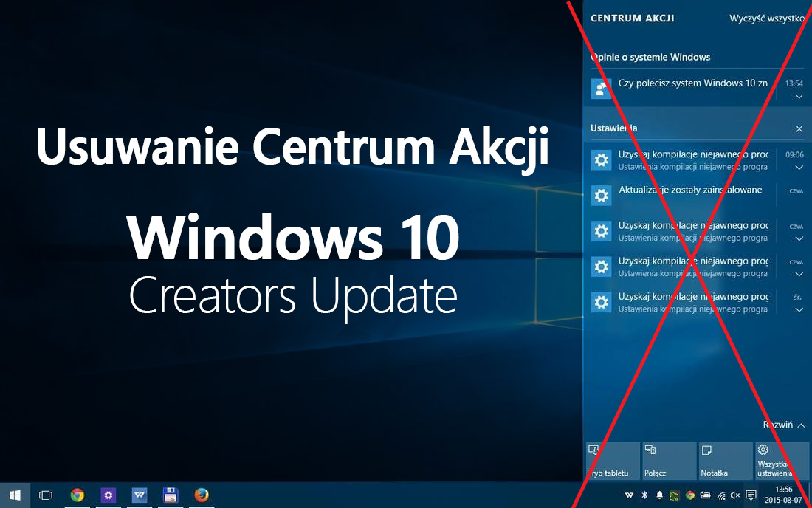Screen dimensions: 812x508
Task: Open the floppy disk app on taskbar
Action: [x=171, y=495]
